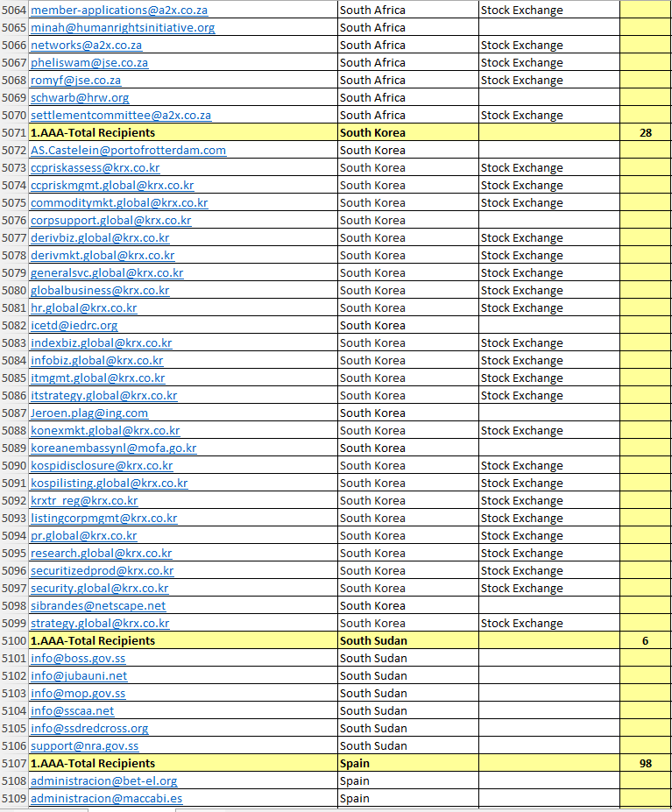Open icetd@iedrc.org link
The width and height of the screenshot is (672, 812).
coord(74,326)
